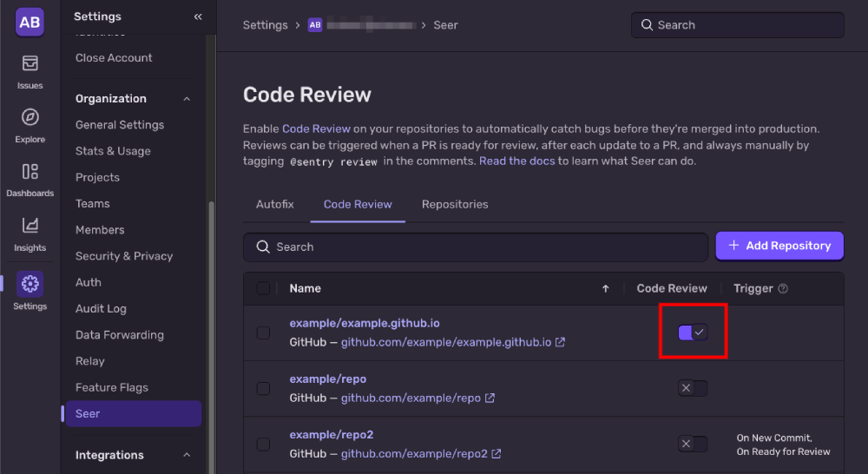Viewport: 868px width, 474px height.
Task: Click the Add Repository button
Action: click(779, 246)
